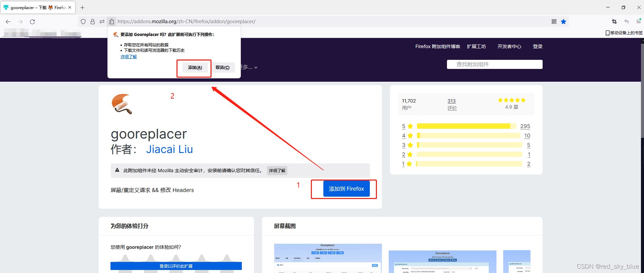
Task: Click the 4-star rating progress bar
Action: coord(469,135)
